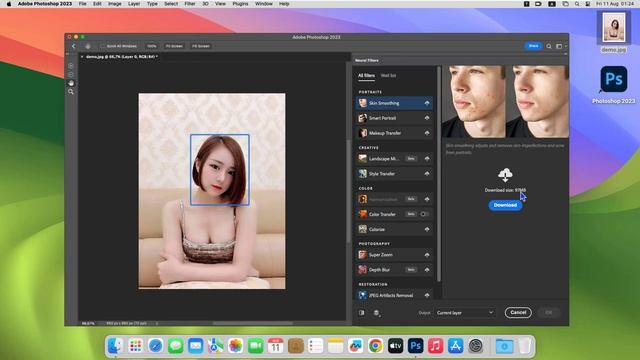This screenshot has height=360, width=640.
Task: Click the hand tool preset icon in options bar
Action: [88, 46]
